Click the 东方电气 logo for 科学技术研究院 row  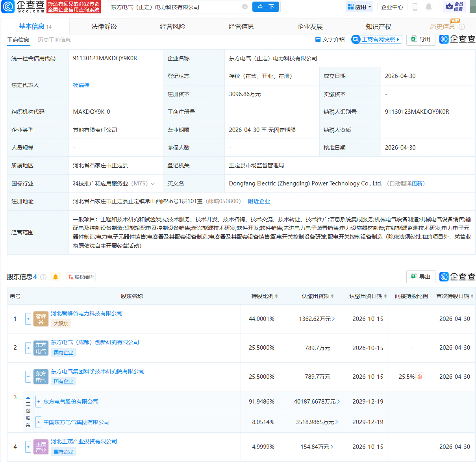[41, 377]
